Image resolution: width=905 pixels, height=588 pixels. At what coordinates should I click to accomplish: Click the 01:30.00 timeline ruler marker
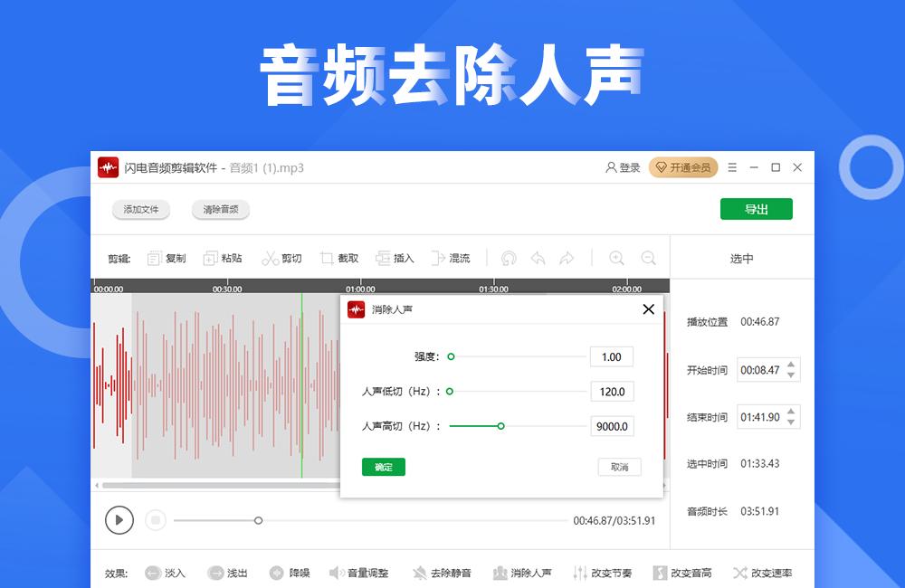pyautogui.click(x=493, y=289)
